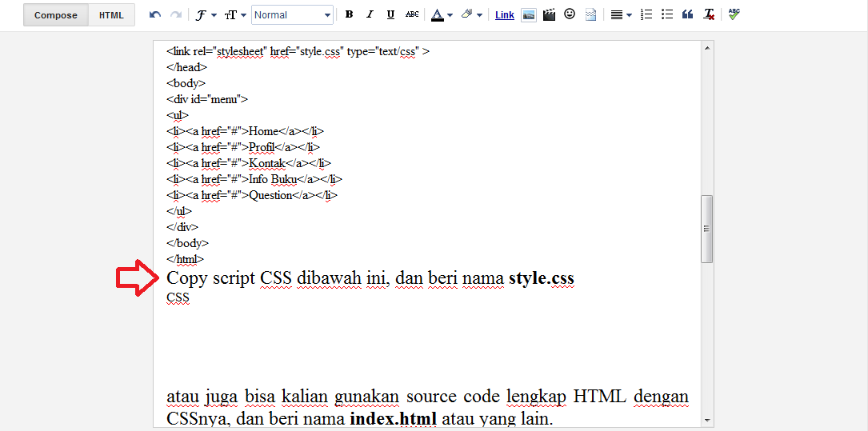
Task: Open the text alignment dropdown
Action: coord(621,15)
